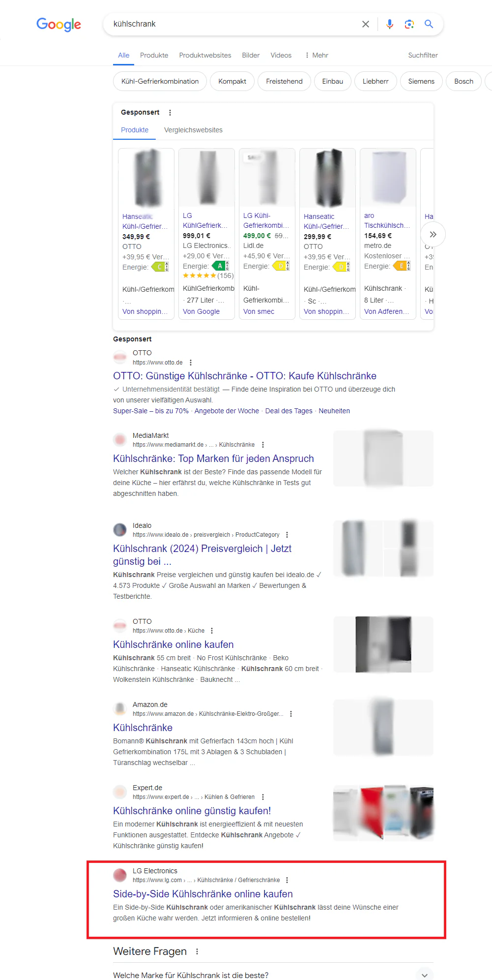Apply the Siemens filter chip
This screenshot has height=980, width=492.
[421, 81]
